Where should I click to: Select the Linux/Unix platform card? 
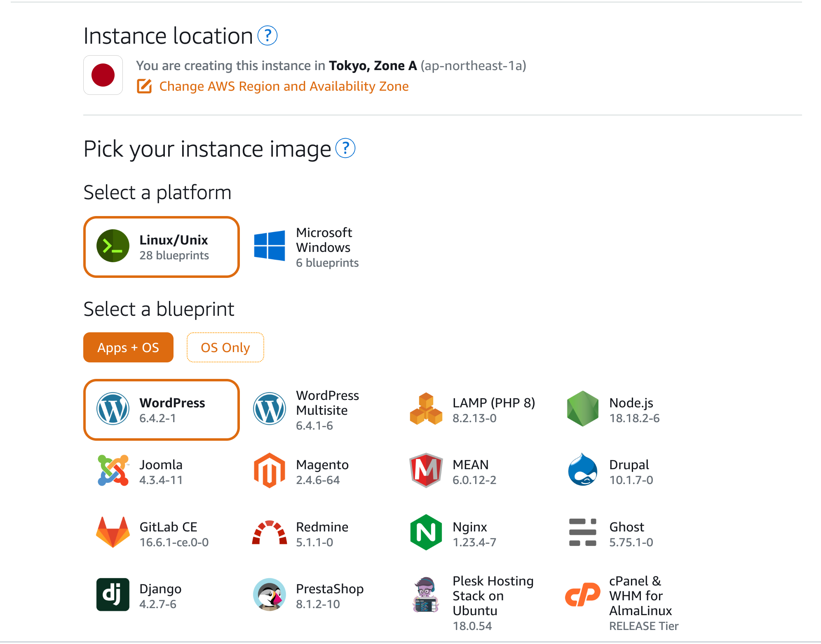point(161,247)
